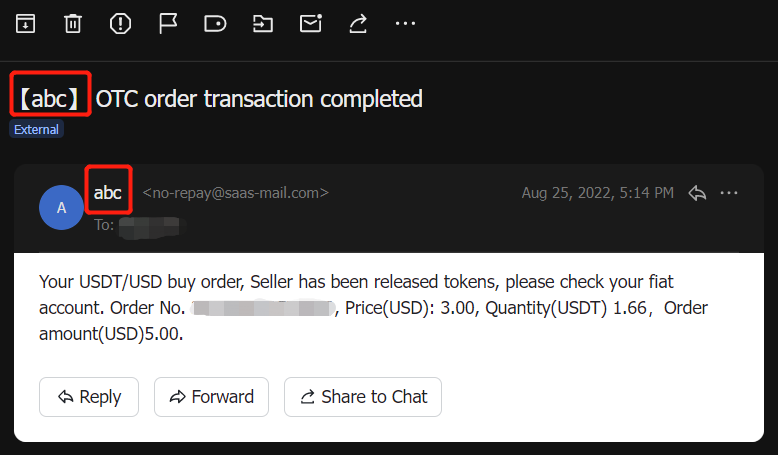Screen dimensions: 778x455
Task: Click the quick reply arrow beside date
Action: click(697, 193)
